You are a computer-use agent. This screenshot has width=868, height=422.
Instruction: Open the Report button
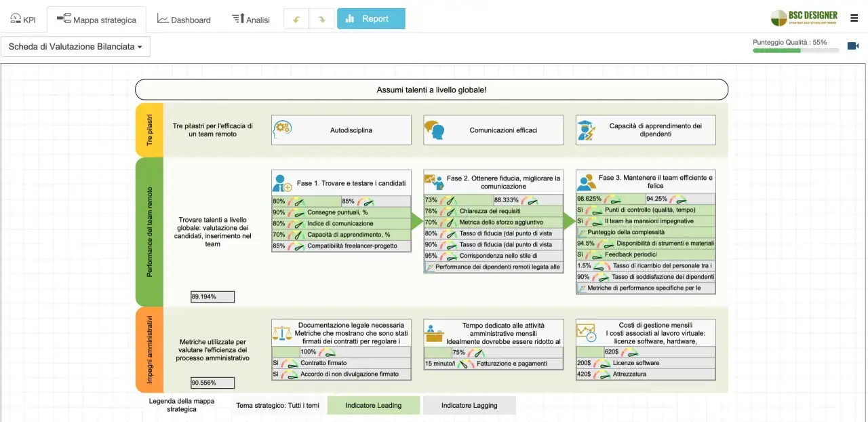pyautogui.click(x=371, y=19)
